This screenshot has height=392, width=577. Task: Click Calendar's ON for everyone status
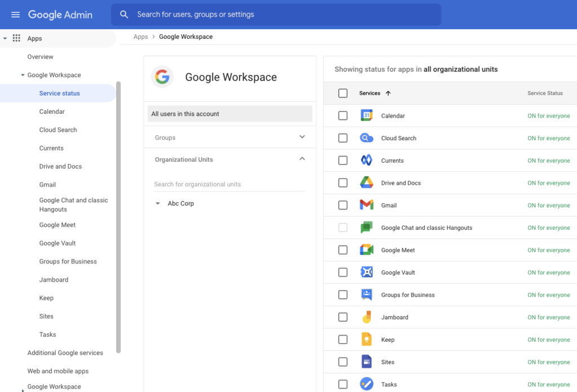(x=548, y=116)
